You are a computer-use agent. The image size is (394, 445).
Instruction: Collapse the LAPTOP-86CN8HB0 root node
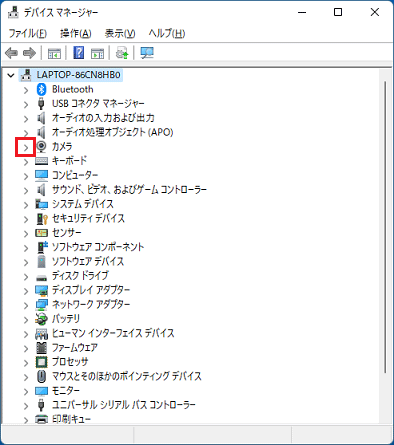[x=11, y=76]
